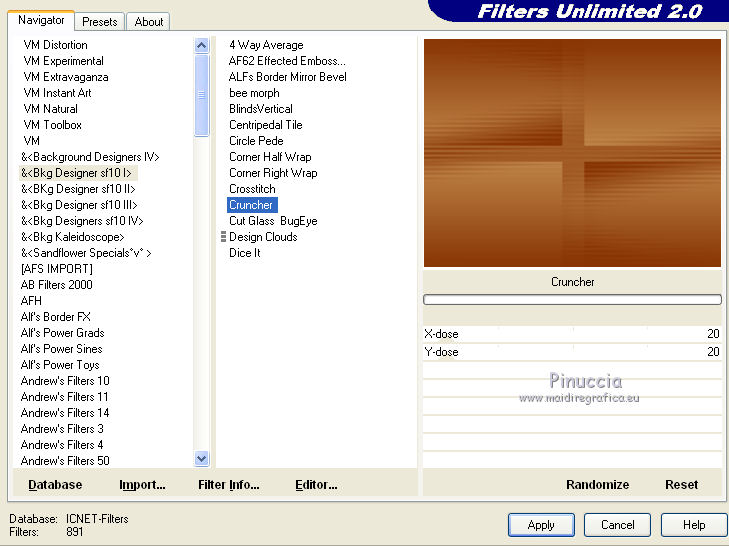729x546 pixels.
Task: Reset the filter settings
Action: tap(682, 485)
